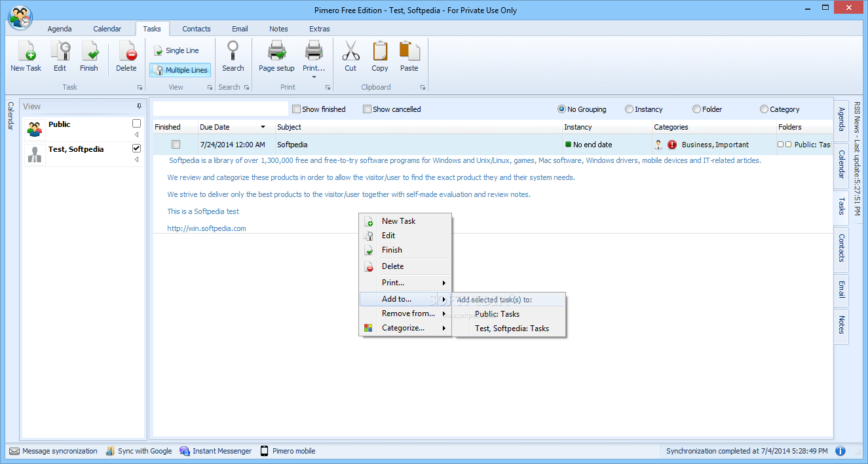Choose Delete in context menu

[406, 266]
